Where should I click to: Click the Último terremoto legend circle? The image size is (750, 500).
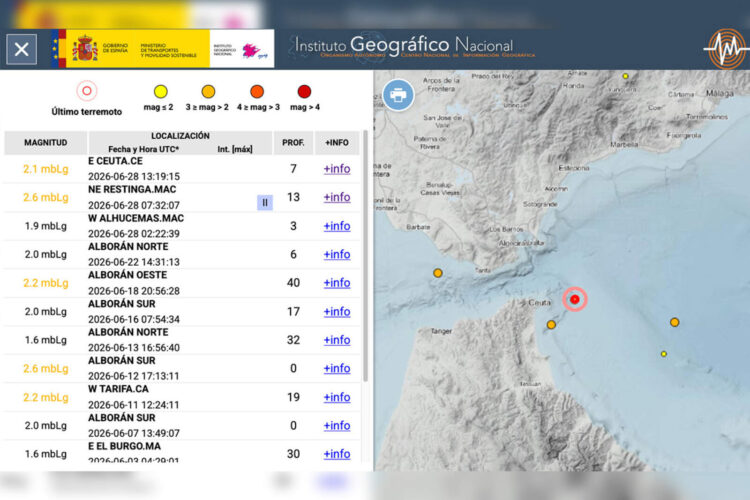coord(87,90)
